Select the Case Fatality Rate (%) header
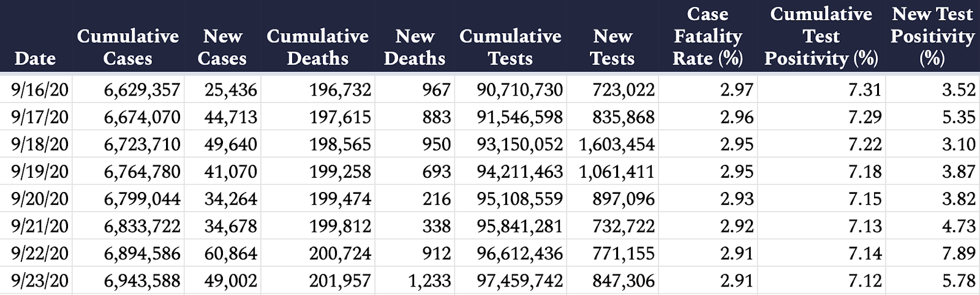980x295 pixels. [707, 36]
